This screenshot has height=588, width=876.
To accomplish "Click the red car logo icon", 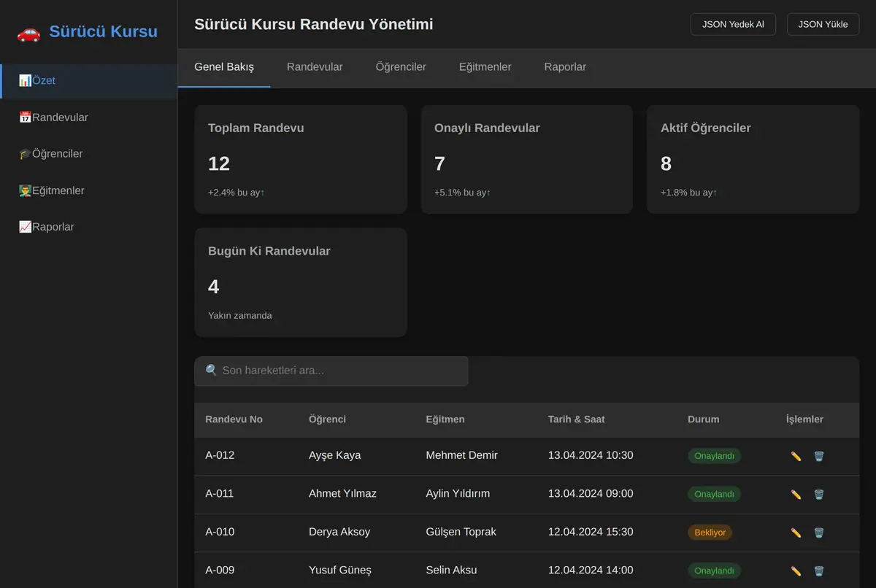I will click(28, 33).
